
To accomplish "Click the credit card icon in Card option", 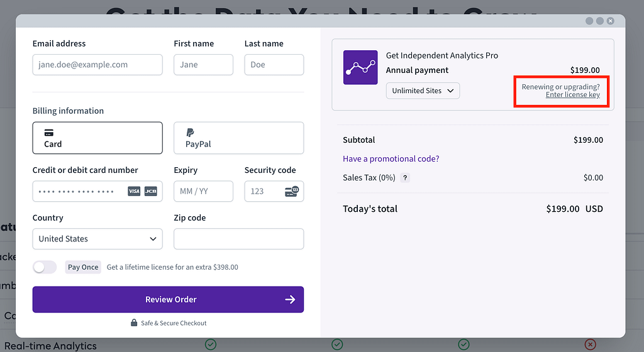I will point(49,133).
